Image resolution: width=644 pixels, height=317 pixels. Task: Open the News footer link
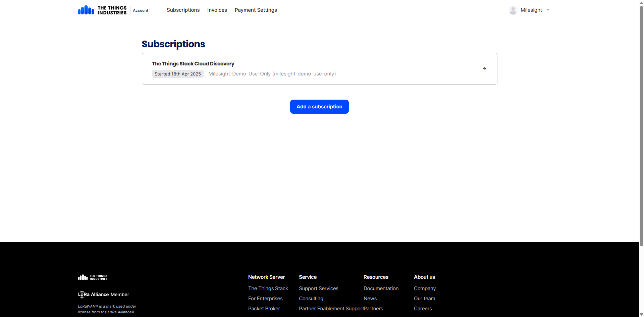pos(370,299)
